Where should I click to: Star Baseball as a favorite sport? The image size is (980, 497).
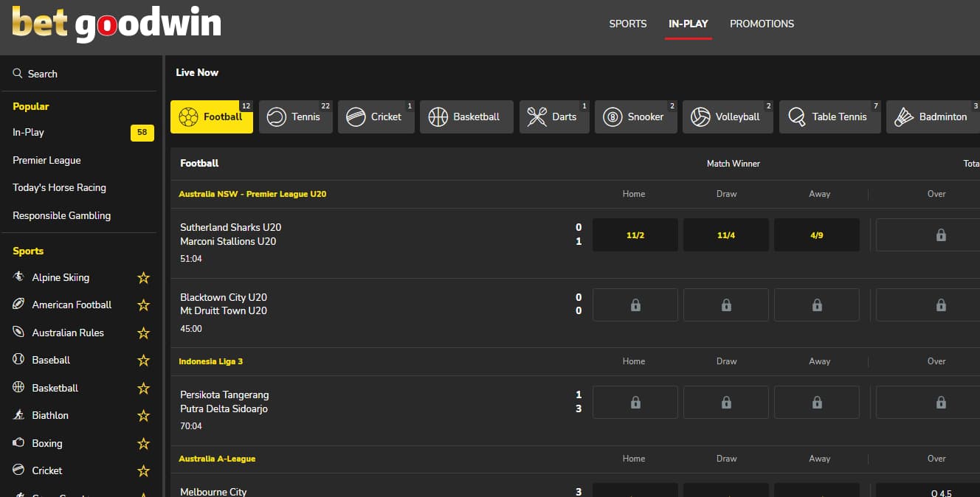[143, 361]
